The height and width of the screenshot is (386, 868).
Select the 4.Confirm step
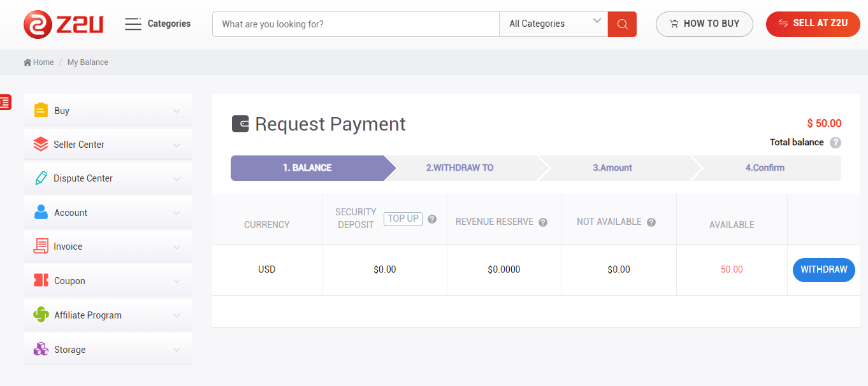(765, 168)
